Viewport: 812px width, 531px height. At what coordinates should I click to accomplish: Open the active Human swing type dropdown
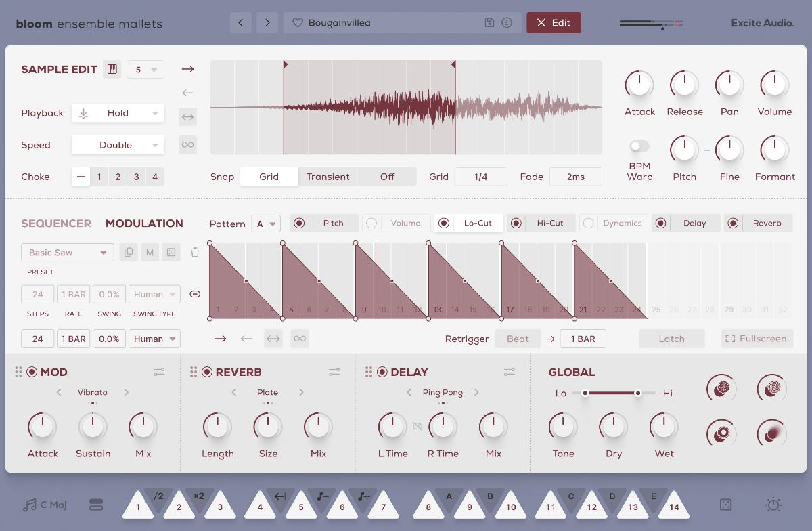[x=154, y=339]
